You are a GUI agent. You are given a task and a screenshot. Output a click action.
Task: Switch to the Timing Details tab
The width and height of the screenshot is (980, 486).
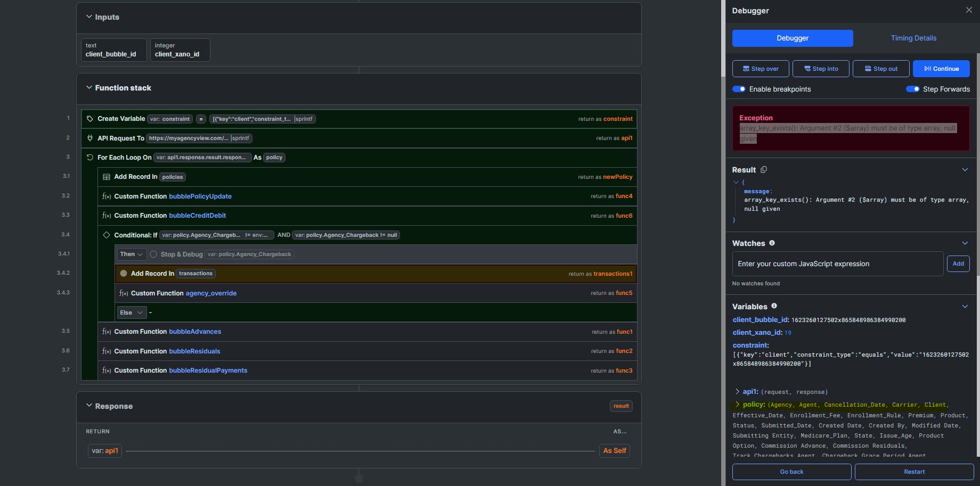(x=913, y=38)
